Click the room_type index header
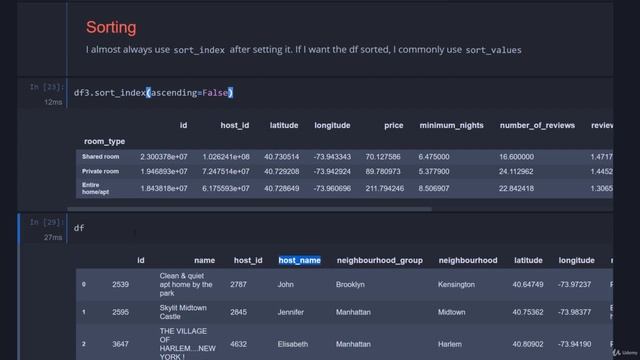Image resolution: width=640 pixels, height=360 pixels. [104, 141]
